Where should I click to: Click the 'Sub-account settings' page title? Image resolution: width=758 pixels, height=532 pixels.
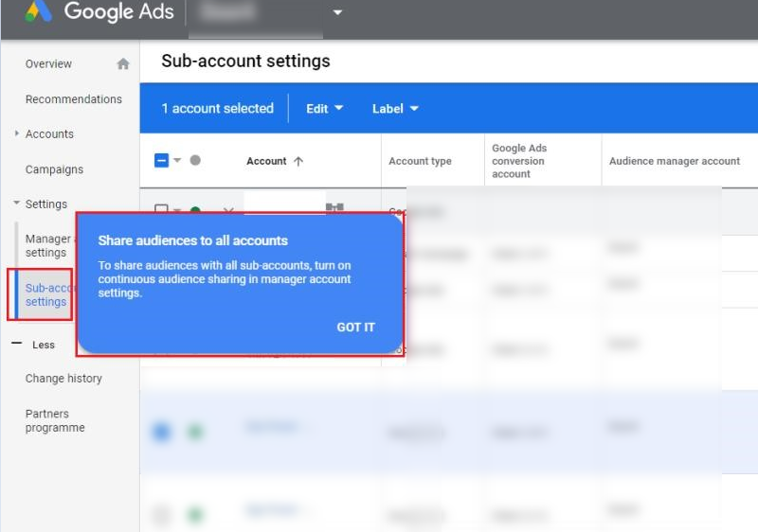tap(245, 61)
